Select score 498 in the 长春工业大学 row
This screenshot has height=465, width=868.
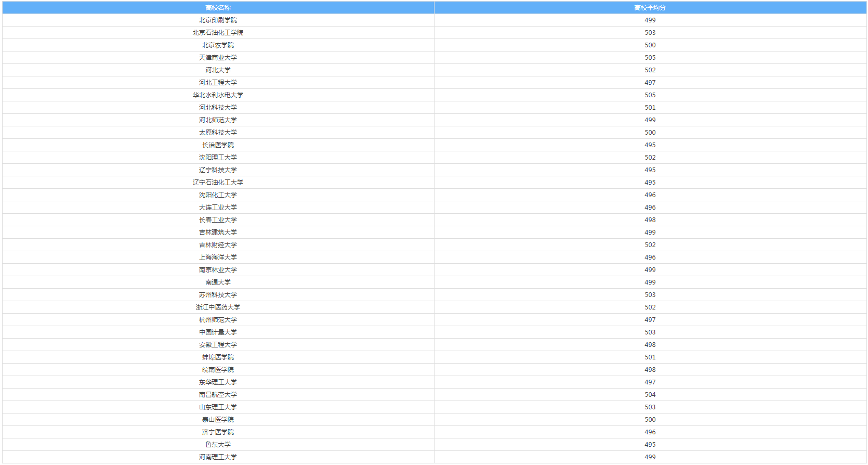(x=650, y=220)
